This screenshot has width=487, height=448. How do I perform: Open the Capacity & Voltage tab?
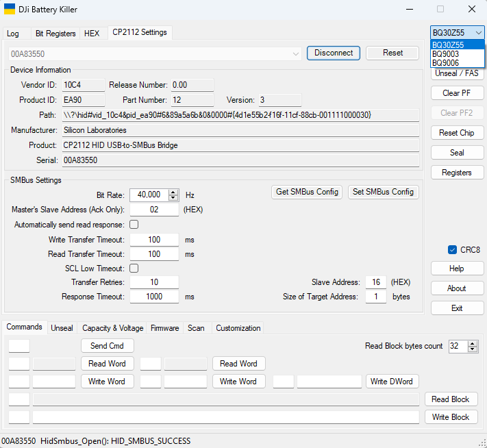[112, 328]
